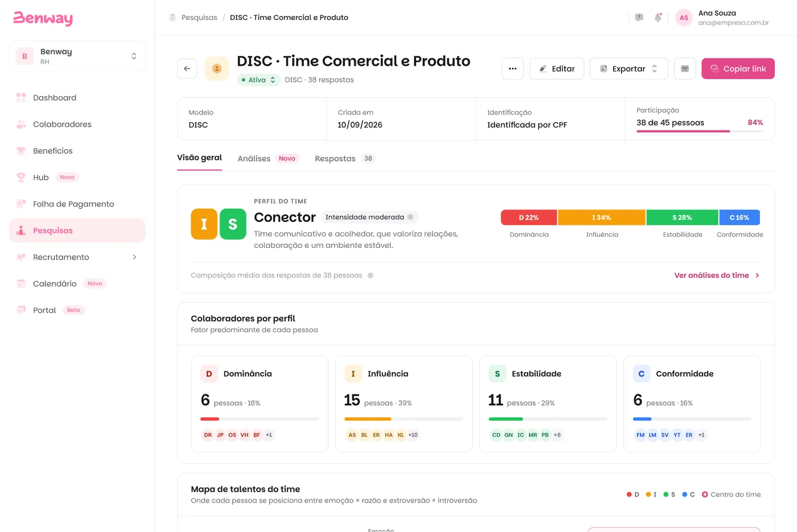Switch to the Análises tab
This screenshot has width=797, height=532.
click(268, 158)
